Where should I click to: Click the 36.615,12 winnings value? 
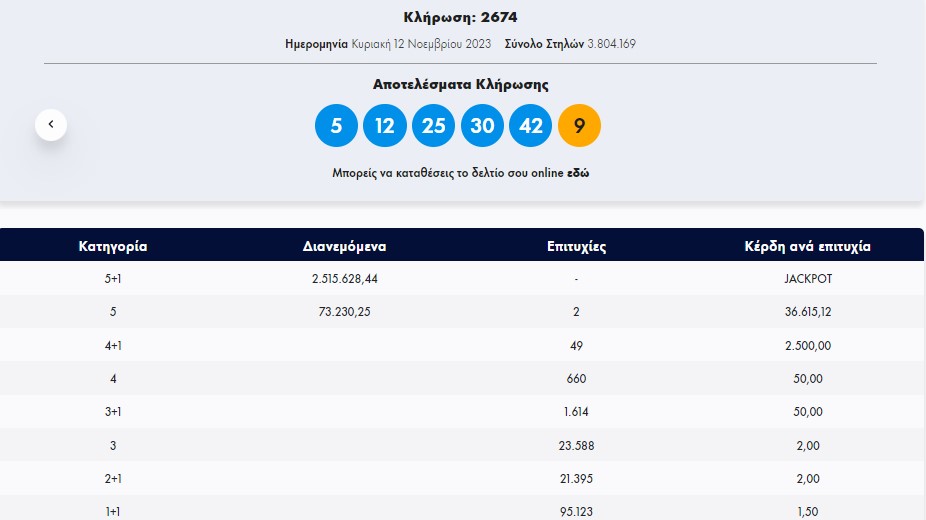point(807,312)
